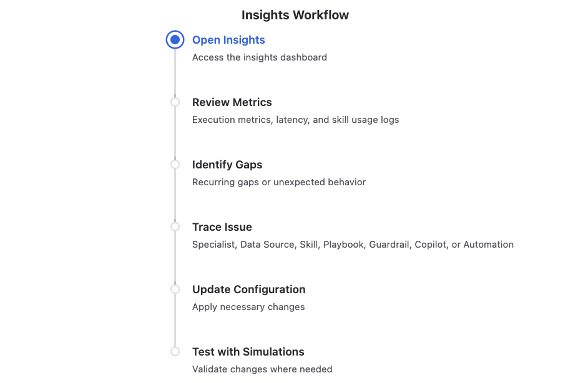Open the Open Insights step title
Image resolution: width=588 pixels, height=383 pixels.
(x=228, y=40)
